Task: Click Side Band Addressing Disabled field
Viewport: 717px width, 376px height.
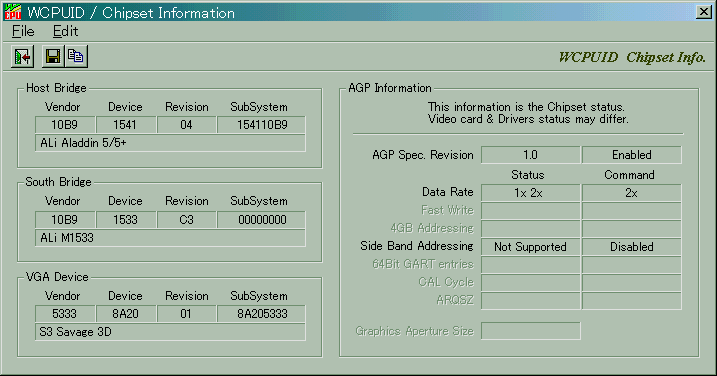Action: pyautogui.click(x=631, y=247)
